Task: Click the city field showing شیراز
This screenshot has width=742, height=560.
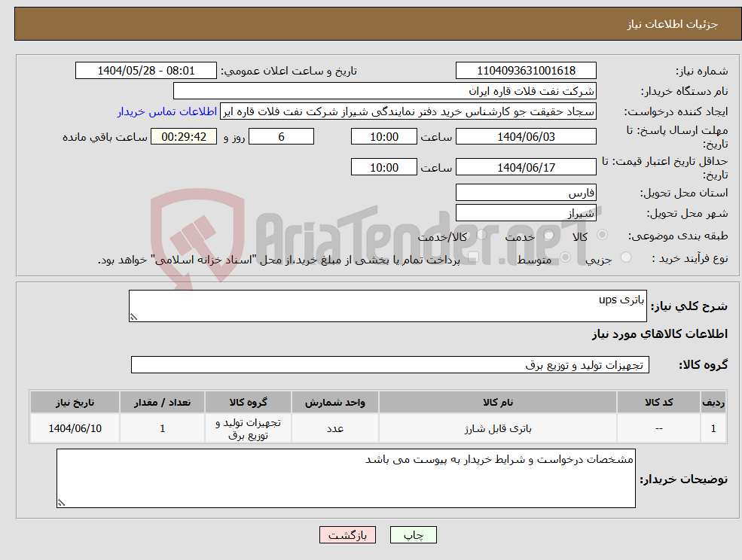Action: click(526, 212)
